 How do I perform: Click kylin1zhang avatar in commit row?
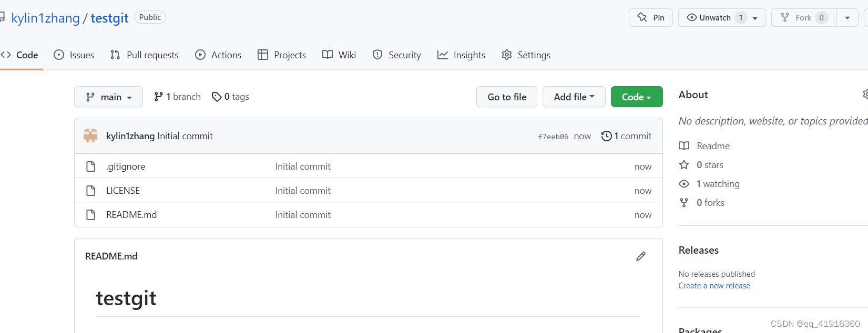(x=90, y=136)
